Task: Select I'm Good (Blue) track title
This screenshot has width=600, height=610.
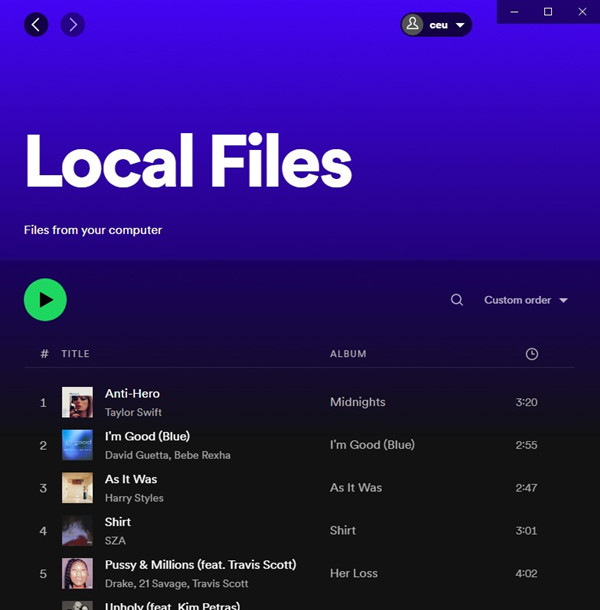Action: point(147,436)
